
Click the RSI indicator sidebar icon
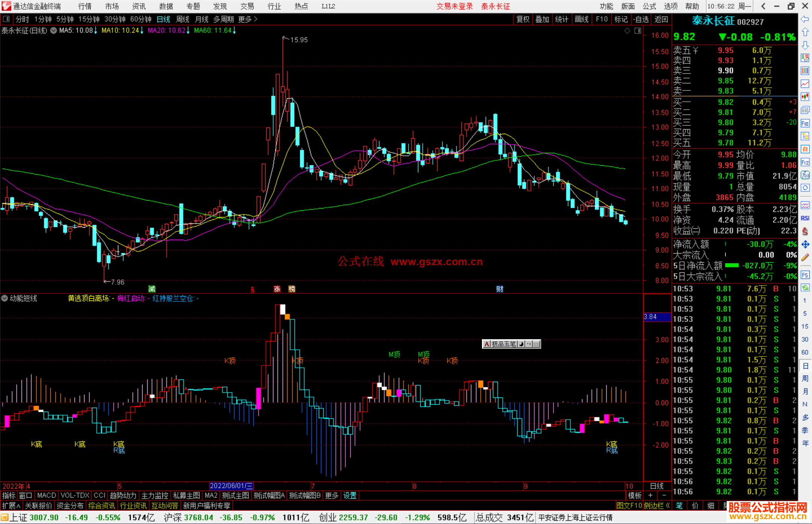(805, 218)
